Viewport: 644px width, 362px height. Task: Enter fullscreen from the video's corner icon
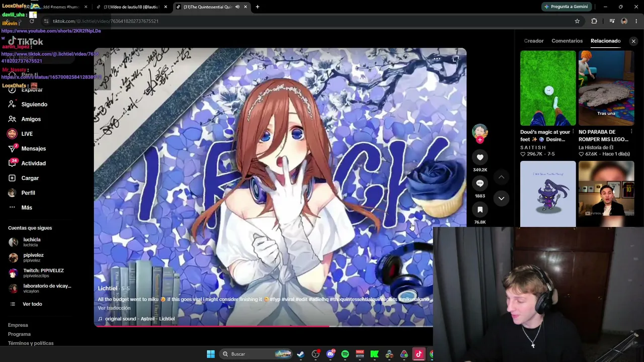pyautogui.click(x=455, y=59)
